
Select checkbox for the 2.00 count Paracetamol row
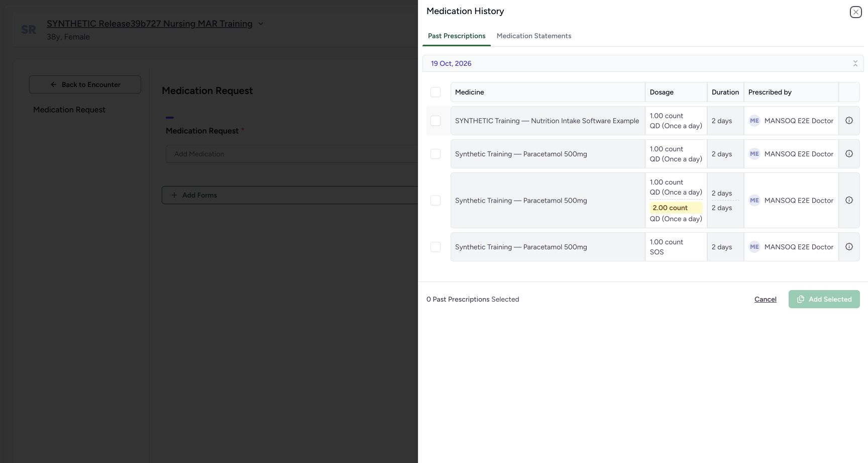coord(436,200)
